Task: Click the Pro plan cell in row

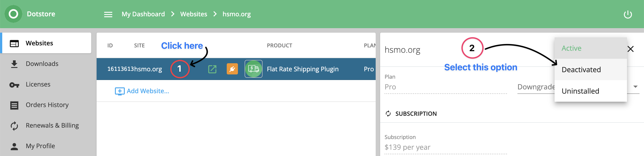Action: pyautogui.click(x=369, y=69)
